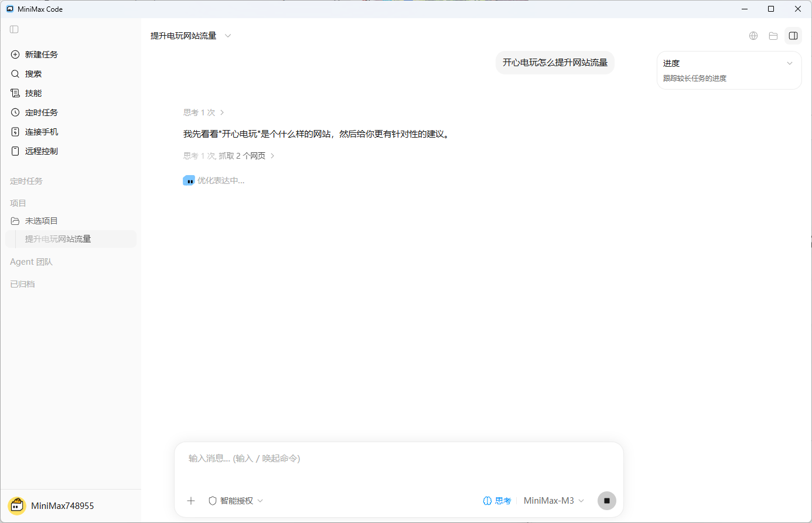The image size is (812, 523).
Task: Click the MiniMax Code app icon in title bar
Action: [10, 9]
